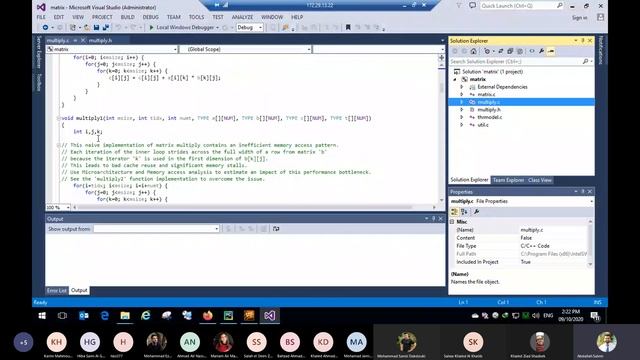
Task: Open File Explorer from the taskbar
Action: tap(125, 316)
